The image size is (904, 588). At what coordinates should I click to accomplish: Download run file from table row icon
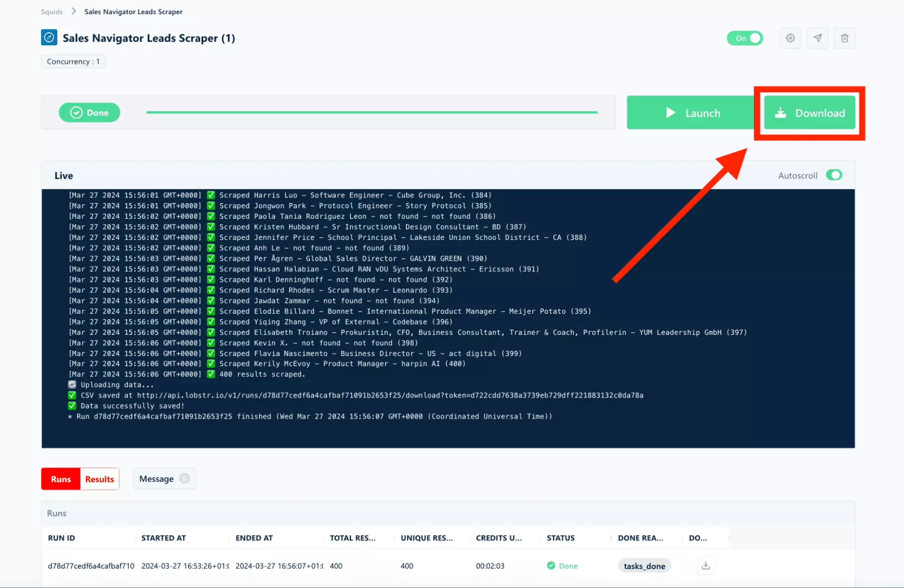705,565
